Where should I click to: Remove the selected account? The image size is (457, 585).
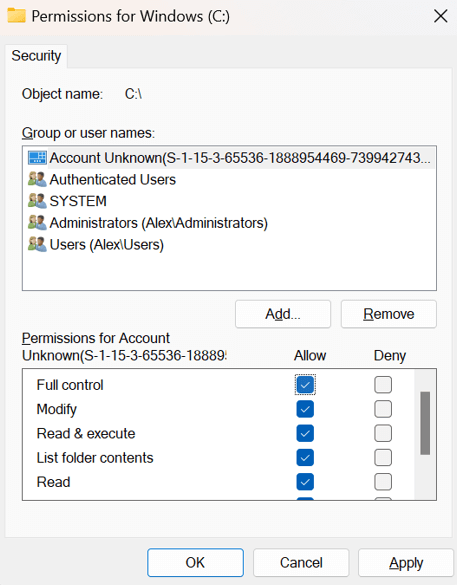click(x=389, y=314)
